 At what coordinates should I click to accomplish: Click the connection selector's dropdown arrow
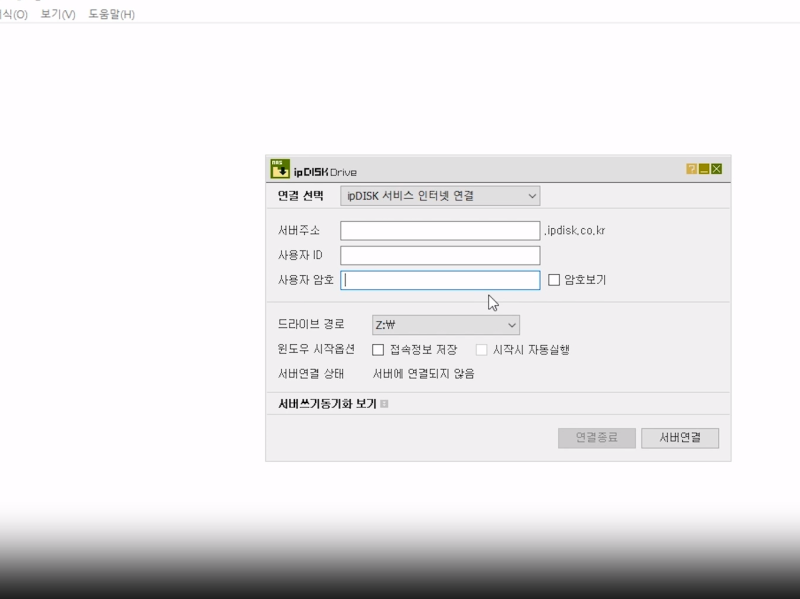[533, 196]
